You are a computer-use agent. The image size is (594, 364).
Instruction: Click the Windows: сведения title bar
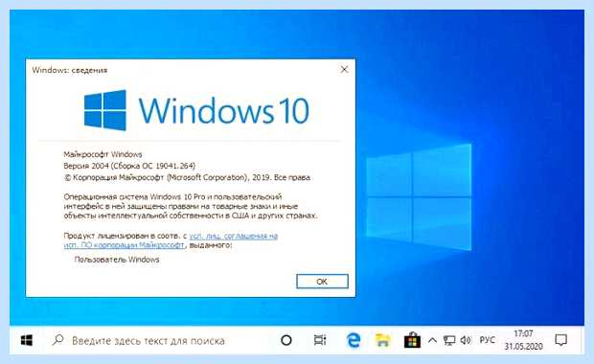[x=191, y=70]
